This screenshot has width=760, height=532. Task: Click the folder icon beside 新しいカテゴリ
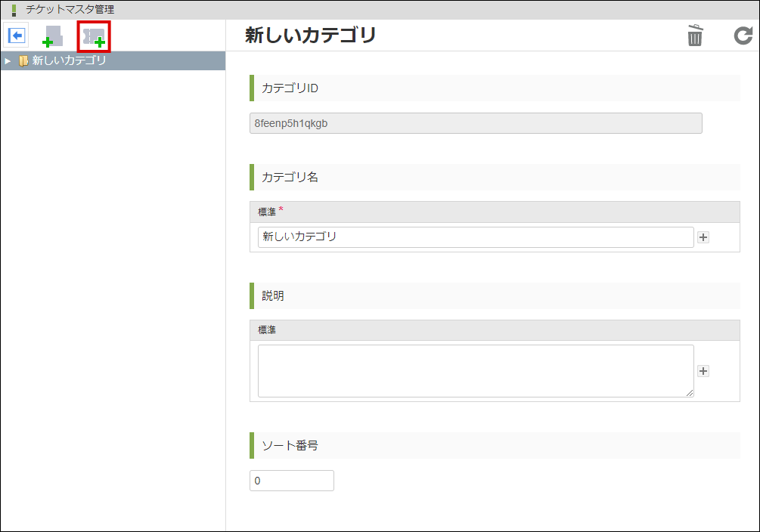click(23, 60)
